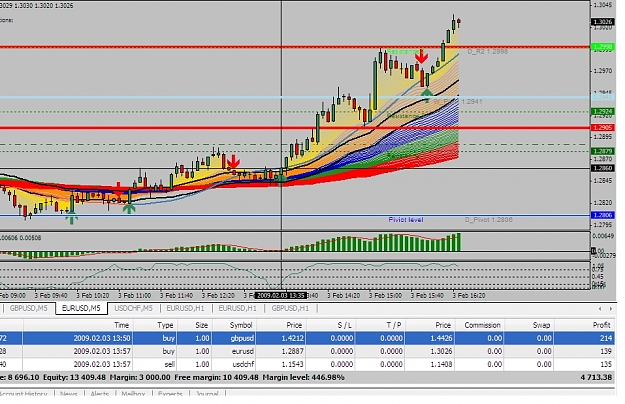Open the Experts terminal tab

tap(170, 394)
